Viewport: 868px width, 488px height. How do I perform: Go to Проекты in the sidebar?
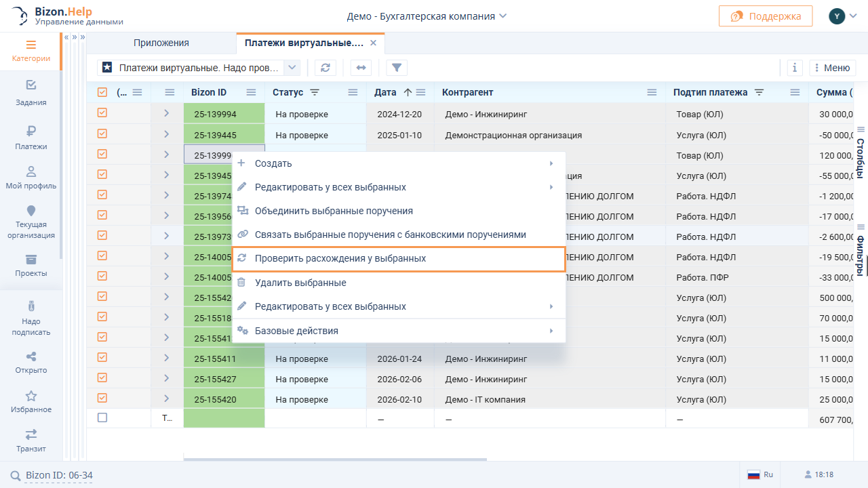click(x=31, y=265)
